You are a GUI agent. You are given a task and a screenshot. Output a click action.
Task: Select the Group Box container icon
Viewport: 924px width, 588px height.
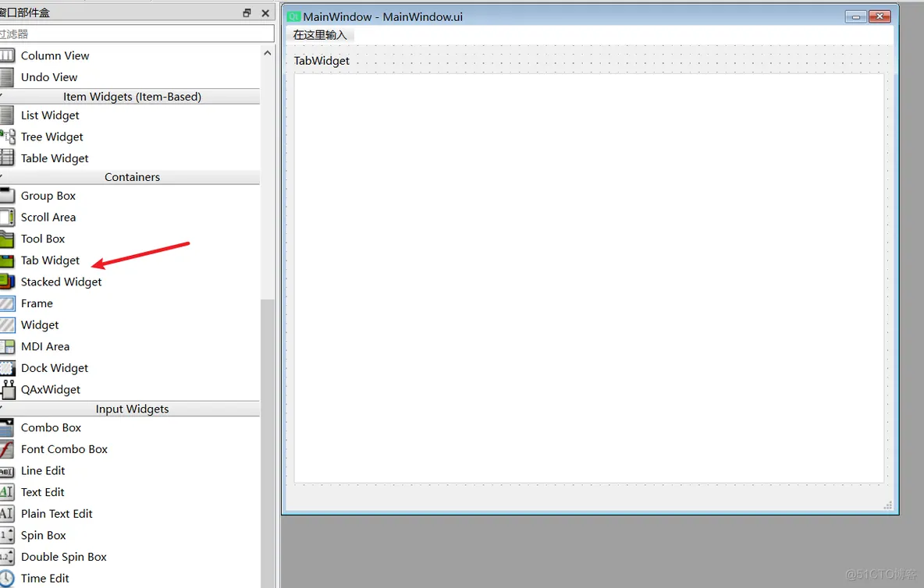tap(7, 196)
